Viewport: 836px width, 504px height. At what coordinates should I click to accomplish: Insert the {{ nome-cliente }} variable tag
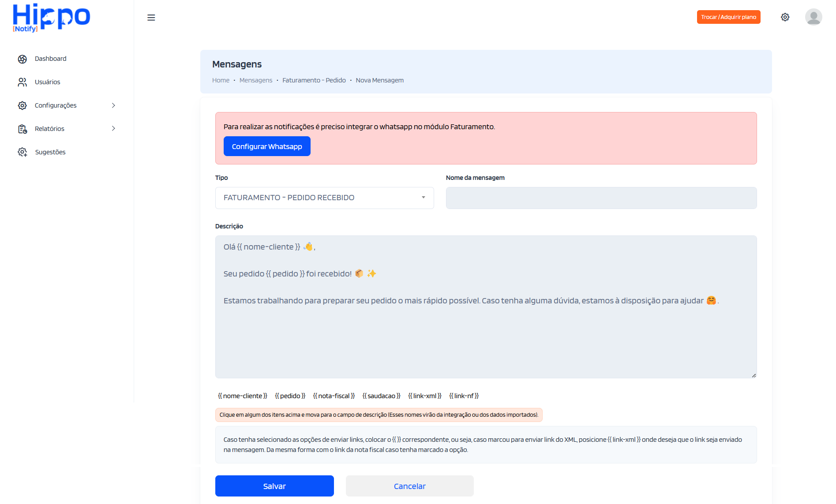click(x=242, y=396)
